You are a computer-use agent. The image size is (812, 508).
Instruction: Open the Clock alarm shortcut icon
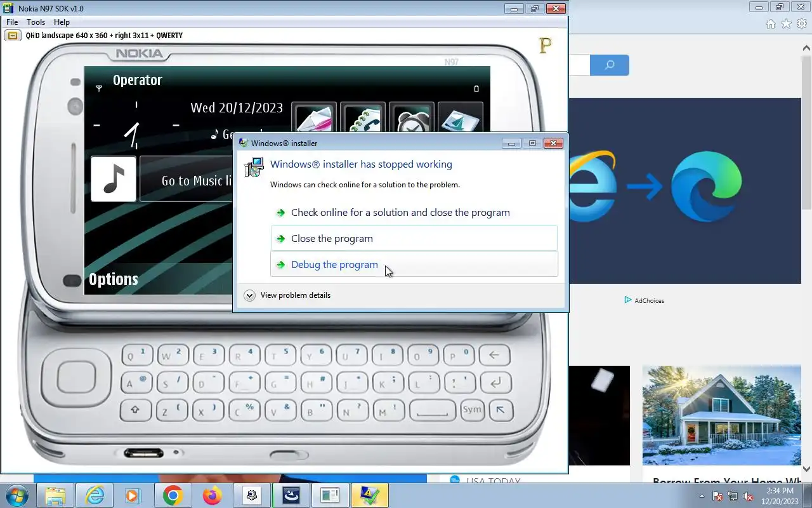(x=412, y=118)
